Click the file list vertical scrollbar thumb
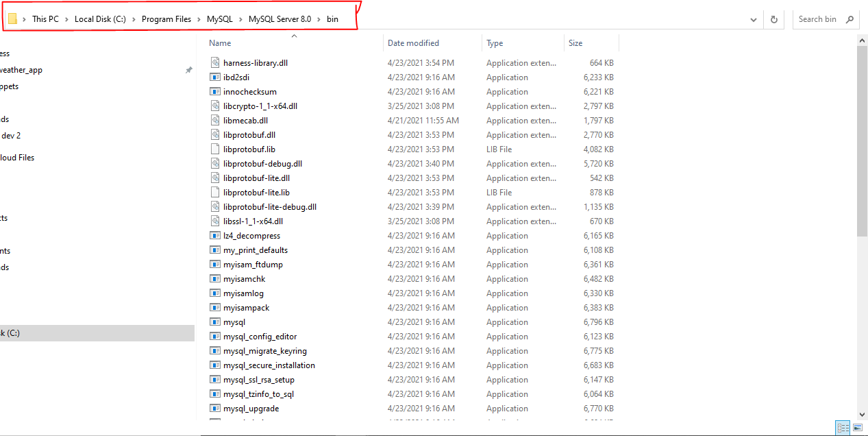The height and width of the screenshot is (436, 868). pyautogui.click(x=863, y=142)
